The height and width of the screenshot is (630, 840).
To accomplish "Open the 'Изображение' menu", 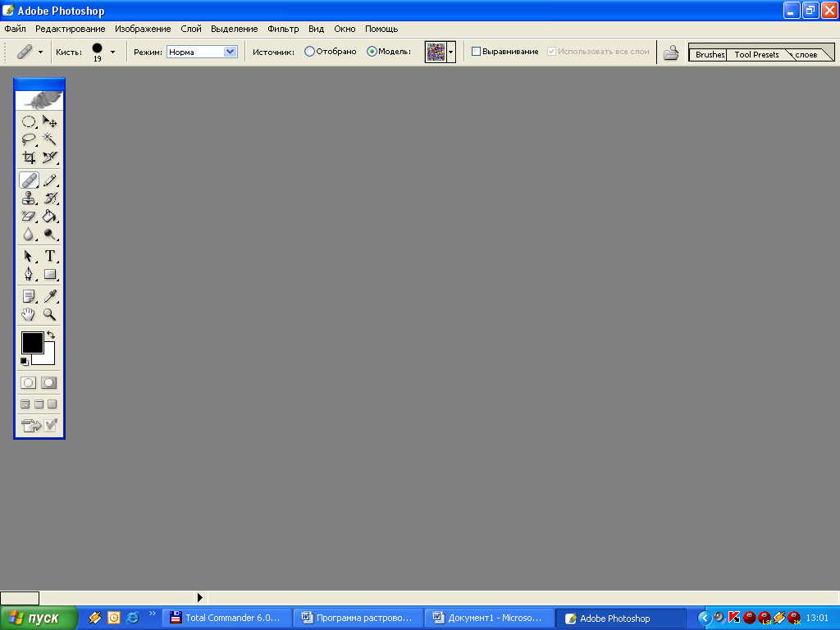I will [143, 29].
